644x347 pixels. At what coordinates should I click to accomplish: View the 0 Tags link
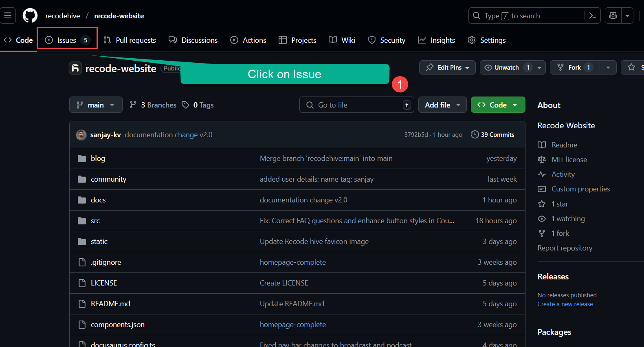click(x=198, y=105)
